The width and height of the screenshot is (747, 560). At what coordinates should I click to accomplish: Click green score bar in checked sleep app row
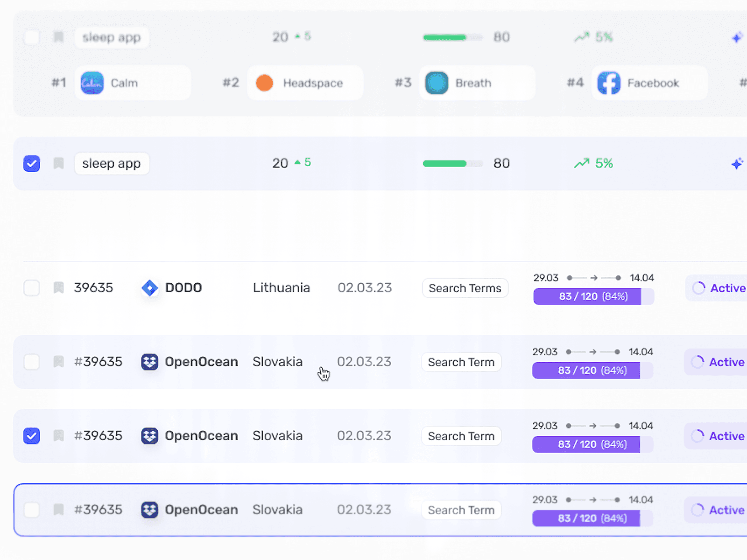click(452, 163)
